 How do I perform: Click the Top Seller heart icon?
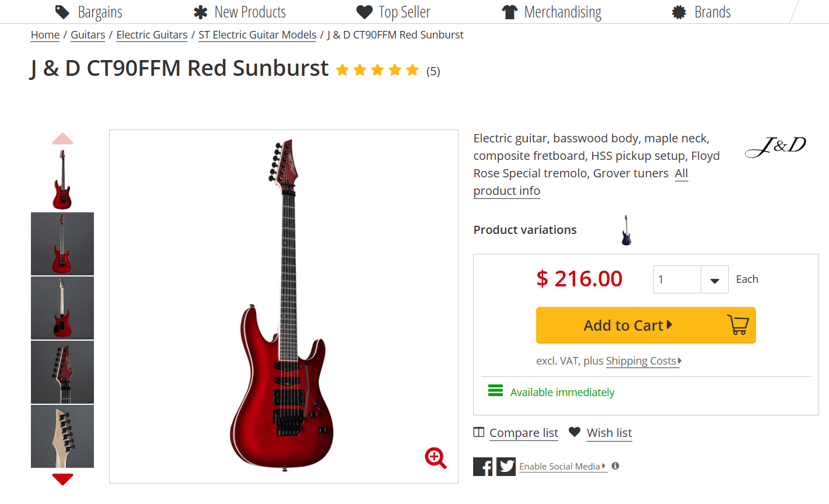[x=364, y=11]
